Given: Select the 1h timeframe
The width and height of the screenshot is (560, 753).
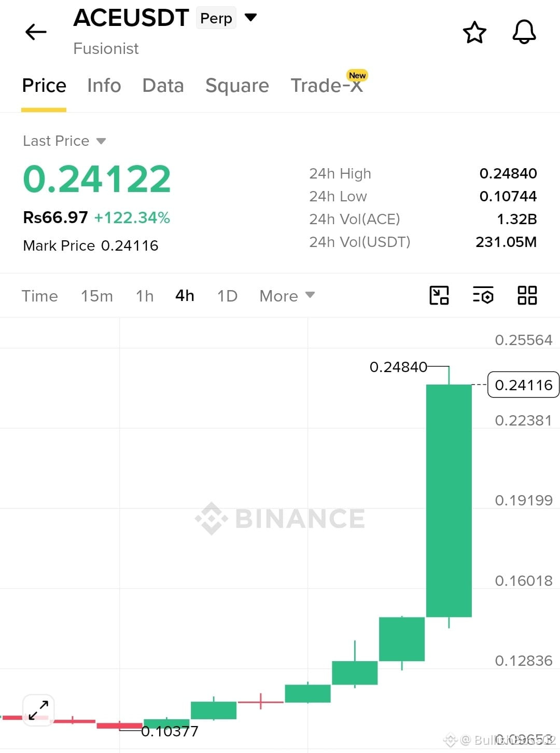Looking at the screenshot, I should pyautogui.click(x=145, y=296).
